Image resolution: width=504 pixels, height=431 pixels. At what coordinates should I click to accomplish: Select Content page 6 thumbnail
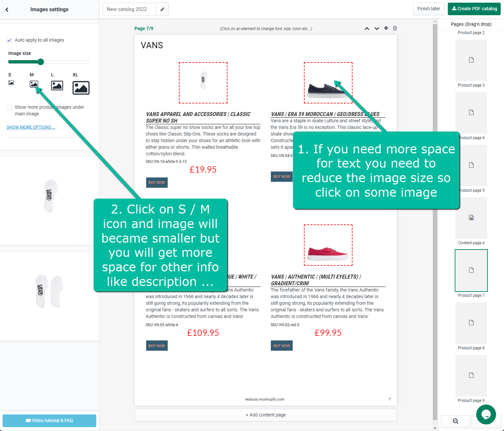pyautogui.click(x=471, y=218)
